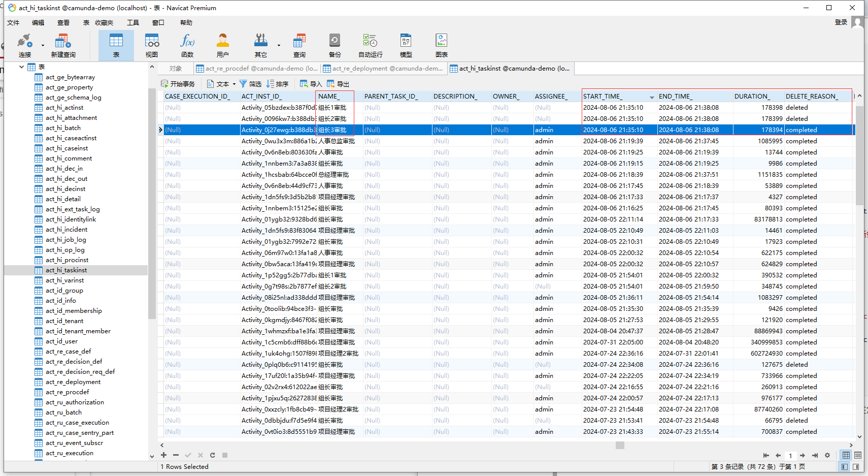
Task: Select act_ge_bytearray in the table tree
Action: (x=70, y=77)
